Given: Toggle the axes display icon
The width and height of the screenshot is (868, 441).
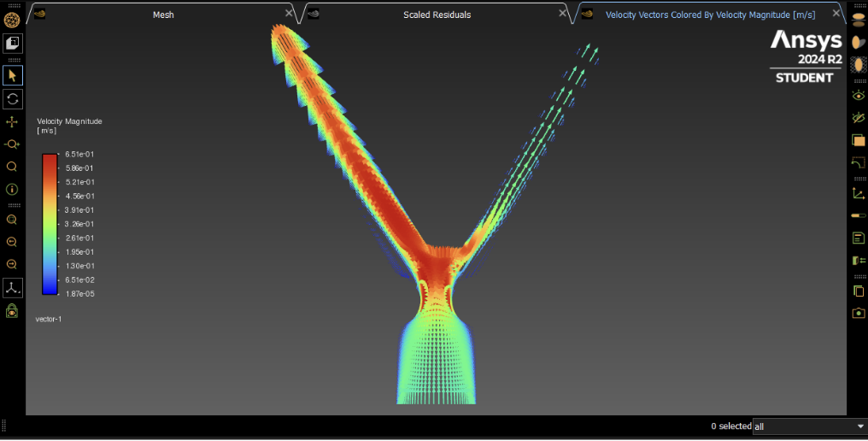Looking at the screenshot, I should point(859,193).
